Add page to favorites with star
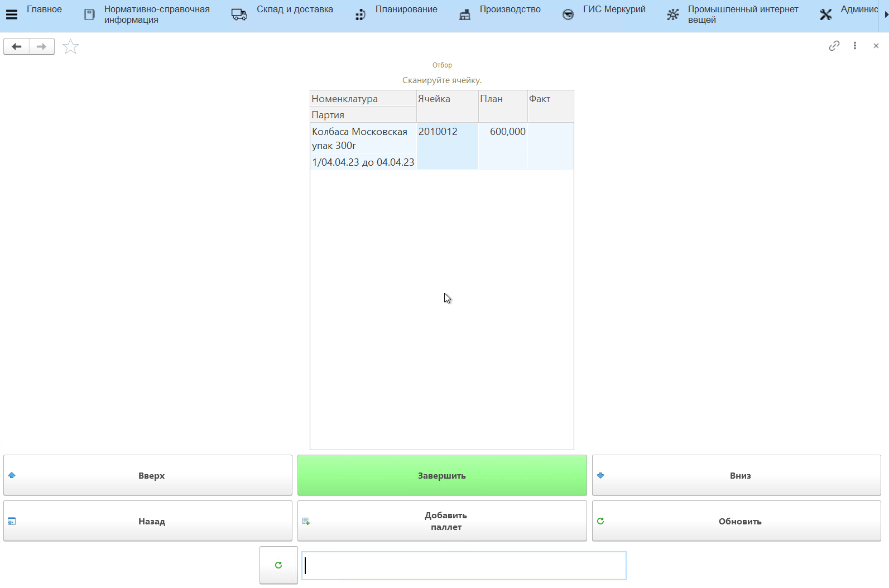The height and width of the screenshot is (588, 889). [70, 47]
